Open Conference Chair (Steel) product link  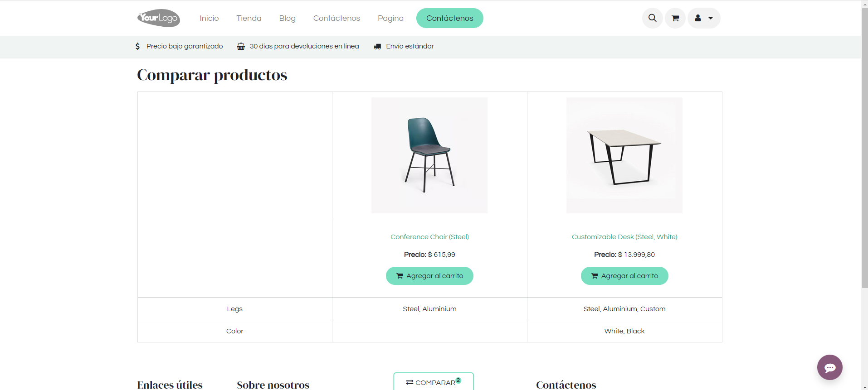(429, 237)
